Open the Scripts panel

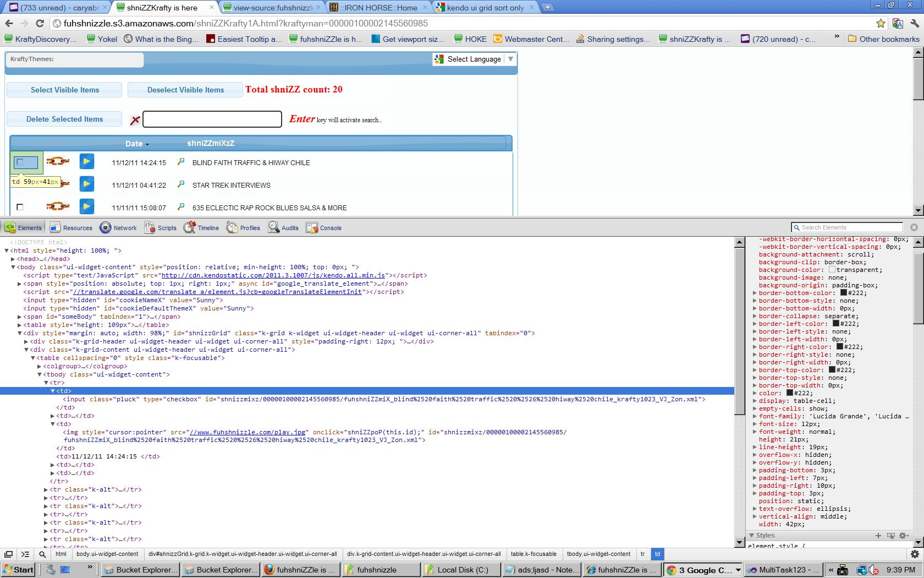[160, 227]
